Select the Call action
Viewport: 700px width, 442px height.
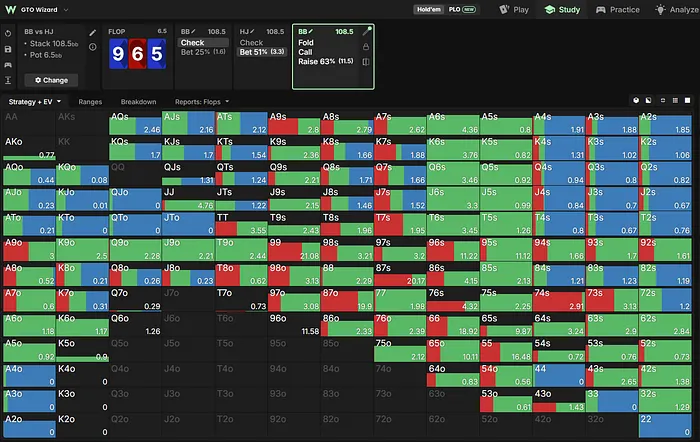click(305, 52)
